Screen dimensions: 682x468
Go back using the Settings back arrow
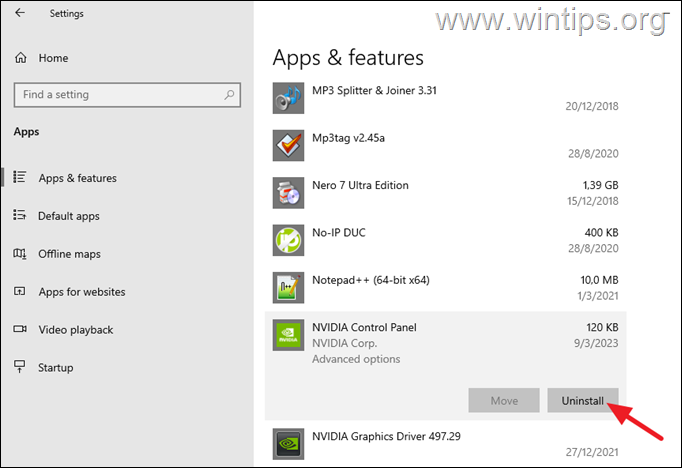coord(20,13)
